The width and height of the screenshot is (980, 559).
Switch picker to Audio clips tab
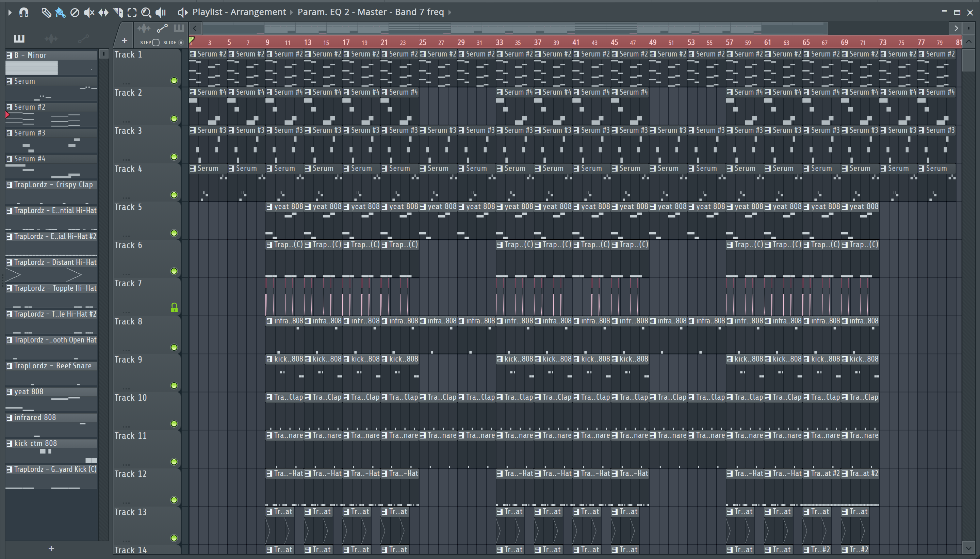click(51, 38)
